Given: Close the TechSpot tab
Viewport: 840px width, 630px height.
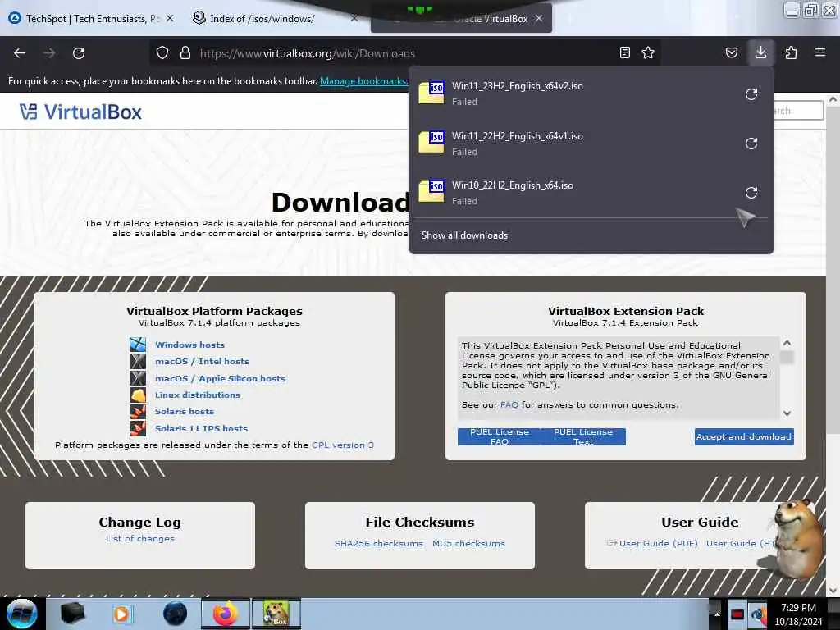Looking at the screenshot, I should pyautogui.click(x=170, y=18).
